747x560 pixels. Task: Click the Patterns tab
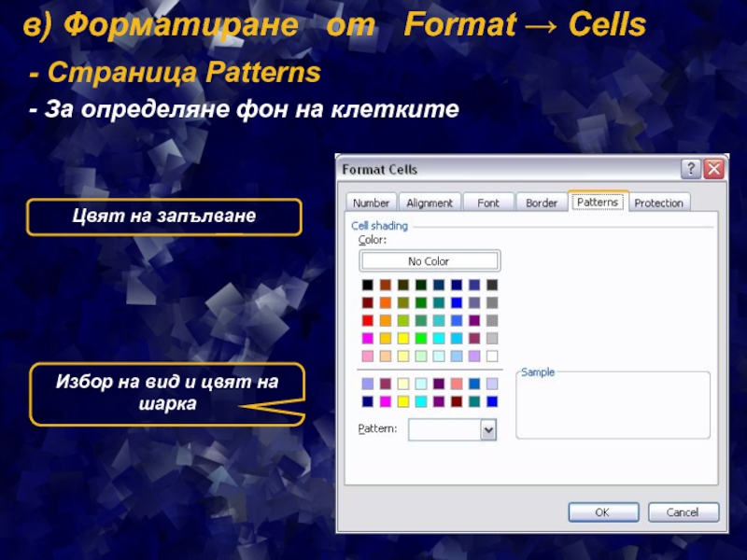coord(598,202)
